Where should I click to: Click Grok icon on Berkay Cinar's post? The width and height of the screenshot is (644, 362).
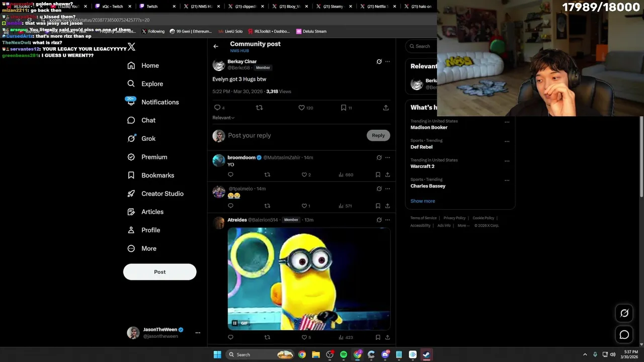[x=379, y=61]
